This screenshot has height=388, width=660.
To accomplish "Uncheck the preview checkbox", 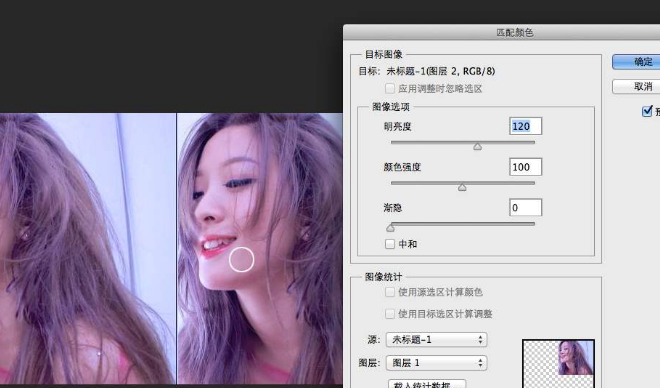I will click(x=647, y=111).
